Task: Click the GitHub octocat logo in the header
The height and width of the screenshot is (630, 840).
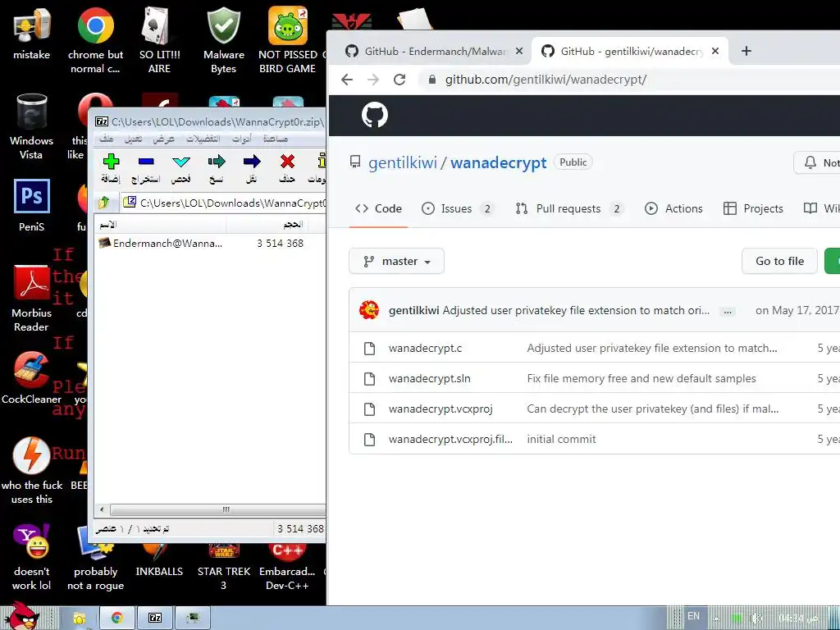Action: coord(374,115)
